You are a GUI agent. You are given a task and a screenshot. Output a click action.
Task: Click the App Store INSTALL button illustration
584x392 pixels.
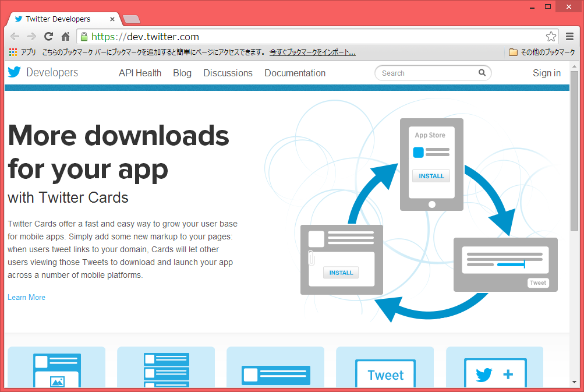(431, 176)
